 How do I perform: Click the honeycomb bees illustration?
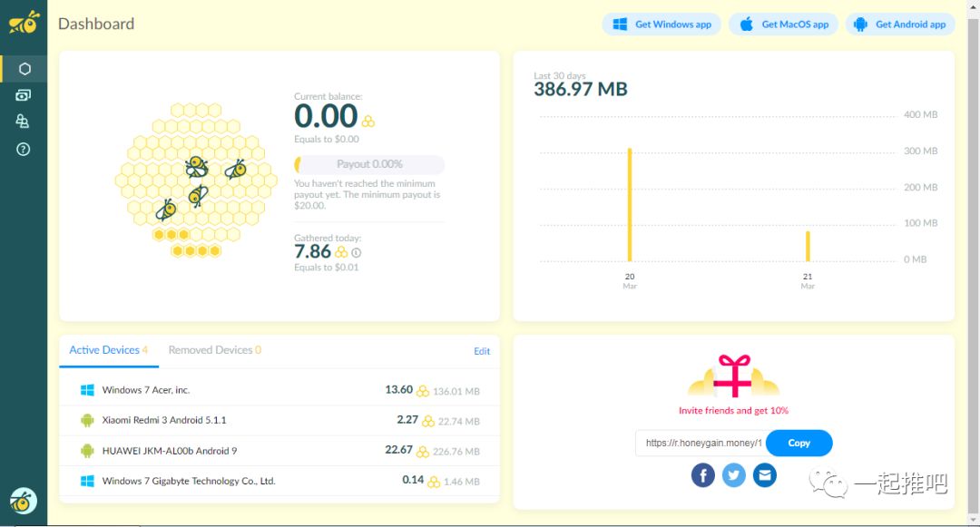[196, 180]
